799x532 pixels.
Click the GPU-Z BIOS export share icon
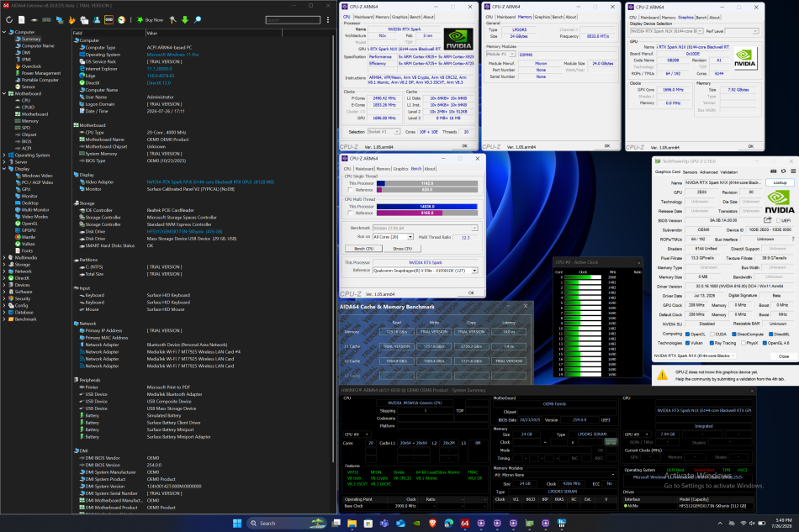(767, 220)
